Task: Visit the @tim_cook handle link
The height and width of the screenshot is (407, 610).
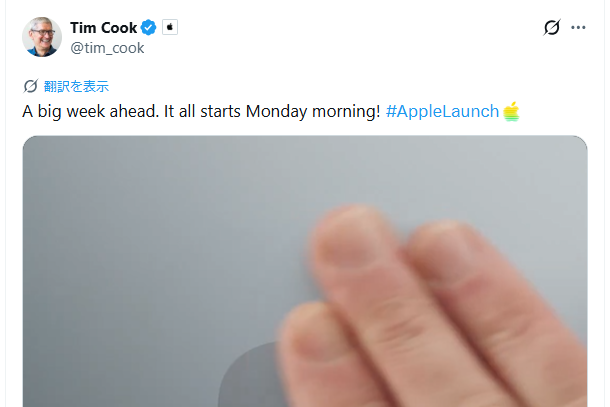Action: [107, 48]
